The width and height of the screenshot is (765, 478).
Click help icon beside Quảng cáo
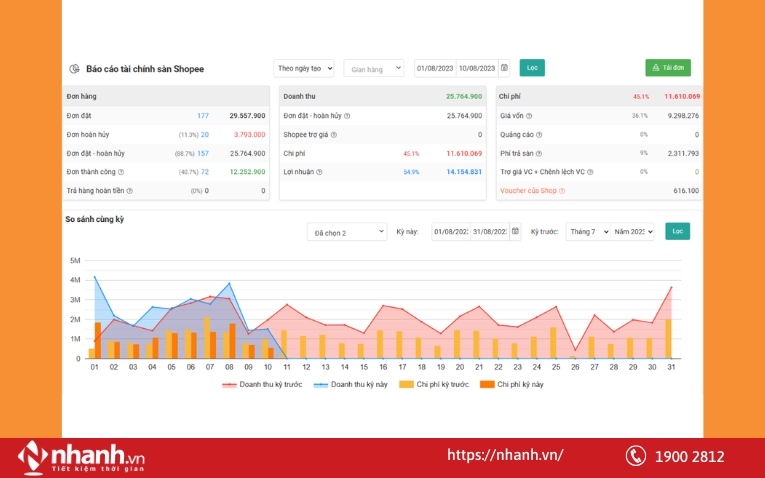539,135
